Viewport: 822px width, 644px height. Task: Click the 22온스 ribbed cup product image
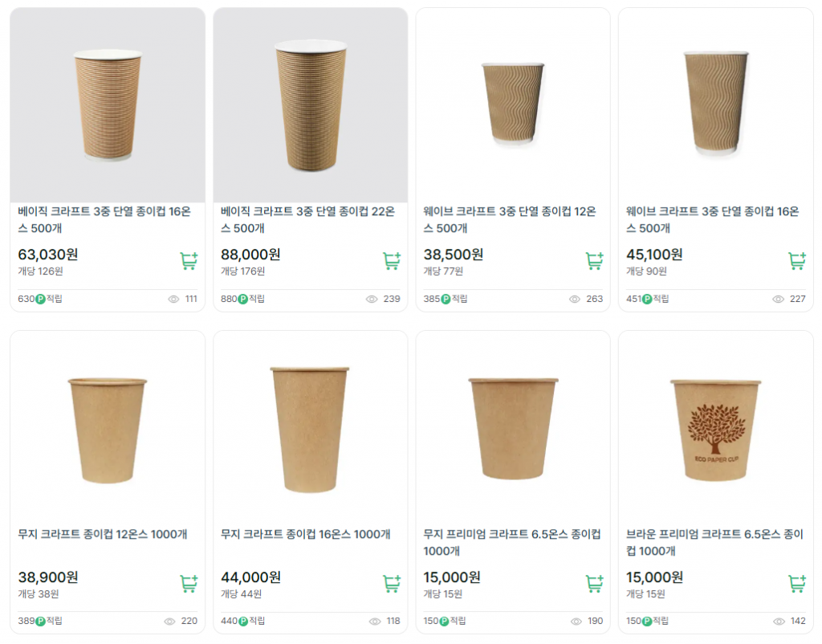(310, 104)
